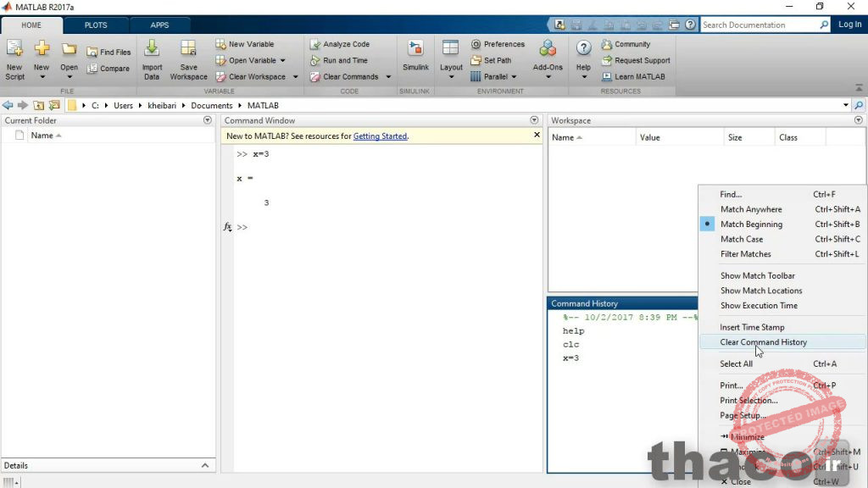Click Clear Commands
Image resolution: width=868 pixels, height=488 pixels.
click(344, 77)
